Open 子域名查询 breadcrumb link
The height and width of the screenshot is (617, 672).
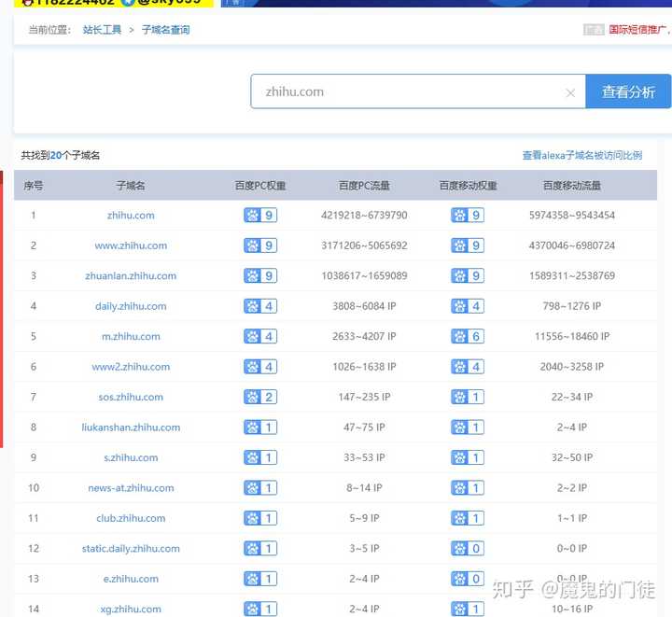tap(165, 30)
